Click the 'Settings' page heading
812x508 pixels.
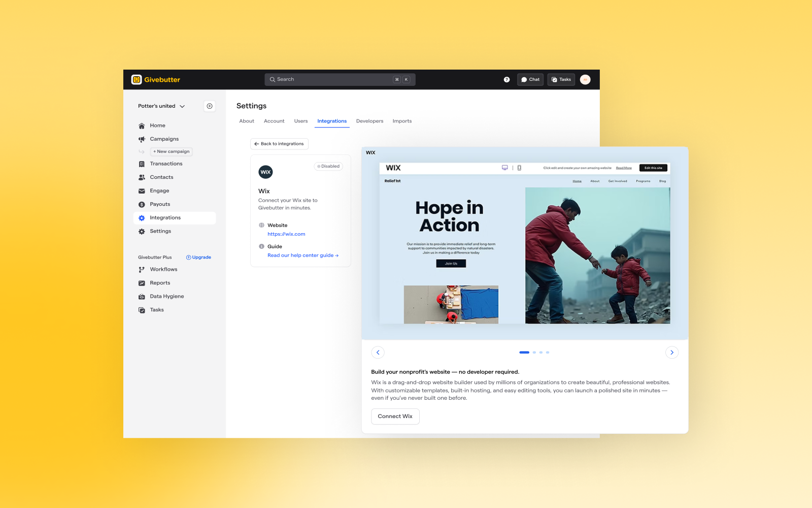251,106
